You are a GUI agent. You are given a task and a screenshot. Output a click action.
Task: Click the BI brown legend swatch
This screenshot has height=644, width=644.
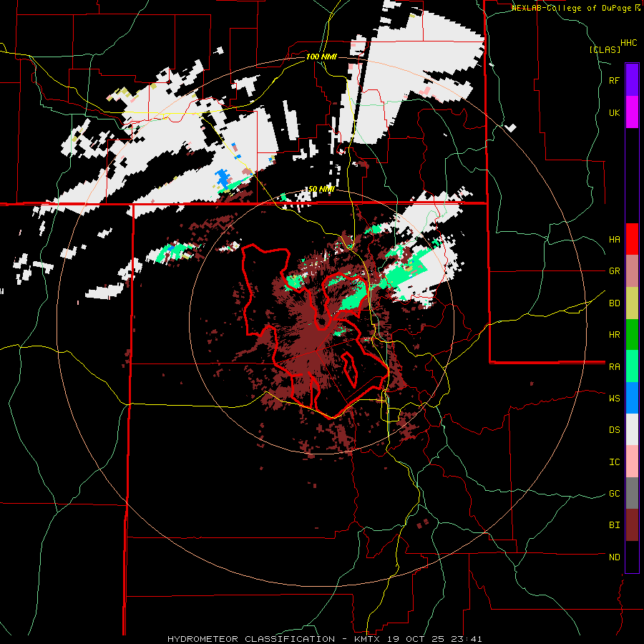(632, 525)
